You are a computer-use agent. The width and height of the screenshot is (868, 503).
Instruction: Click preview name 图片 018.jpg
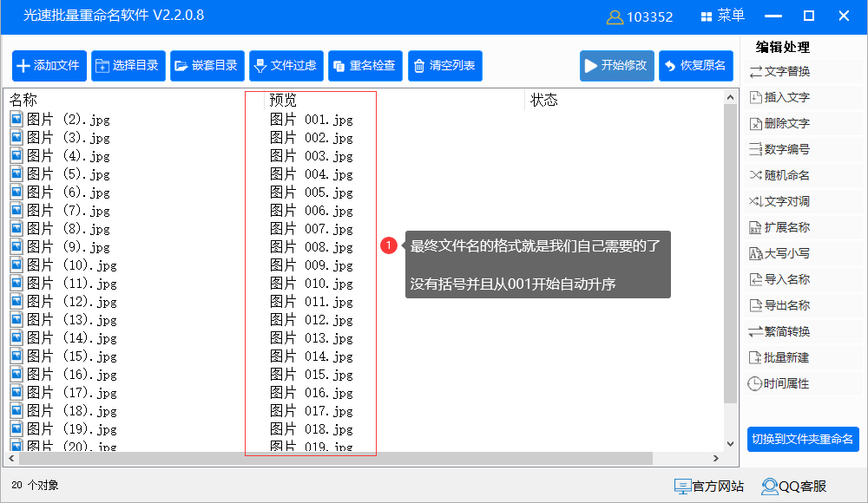tap(311, 430)
